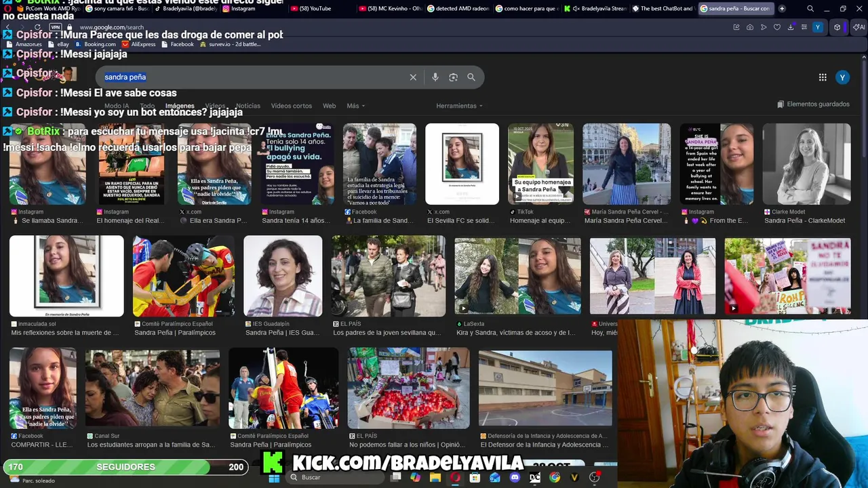Open the IES Guadalpín woman portrait thumbnail

(x=283, y=276)
